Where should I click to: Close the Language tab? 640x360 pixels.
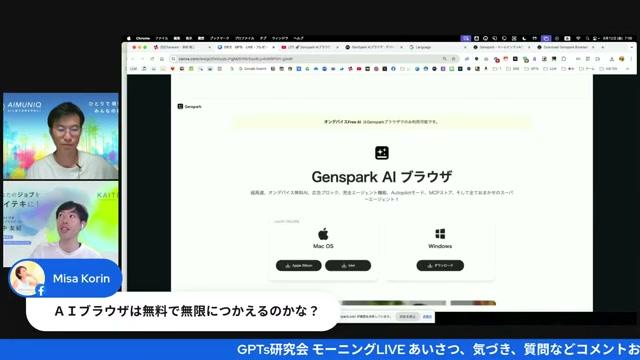tap(465, 47)
